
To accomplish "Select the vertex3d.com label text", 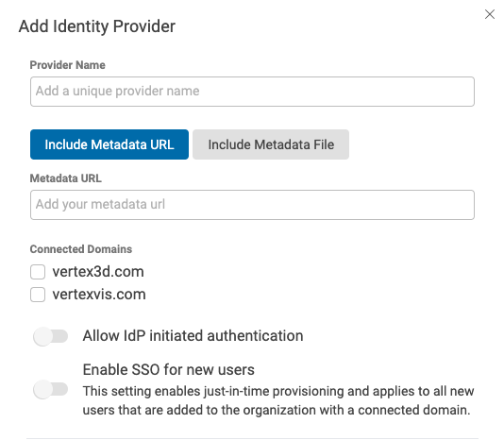I will coord(98,272).
